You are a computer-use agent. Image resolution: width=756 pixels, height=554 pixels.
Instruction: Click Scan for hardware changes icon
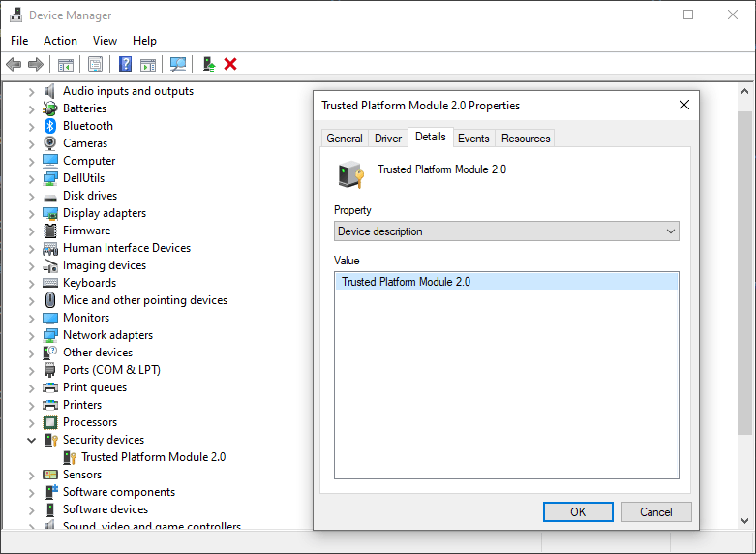click(x=178, y=64)
